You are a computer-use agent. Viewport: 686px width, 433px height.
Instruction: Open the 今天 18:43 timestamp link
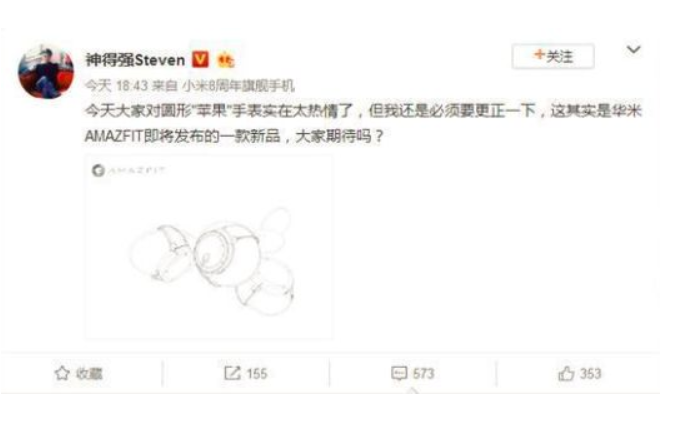[116, 86]
